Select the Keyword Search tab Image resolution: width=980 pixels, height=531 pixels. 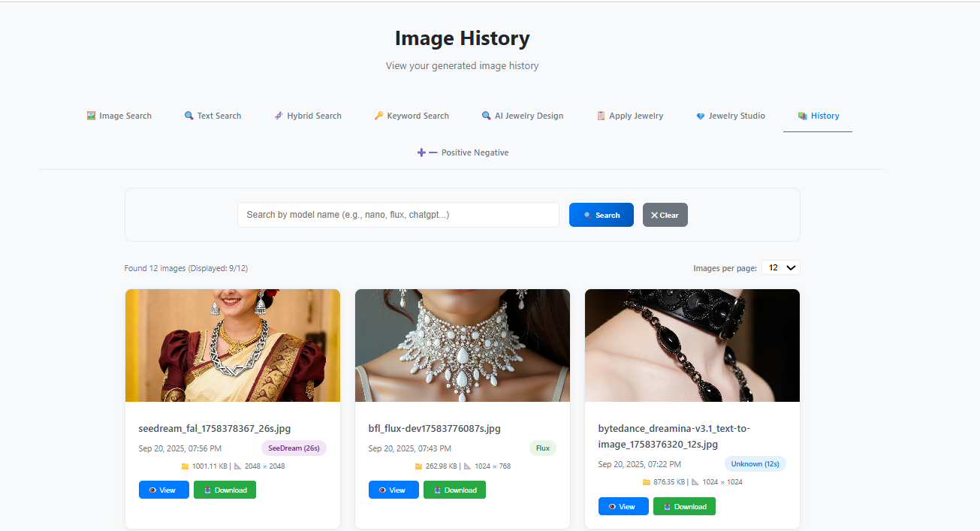(412, 115)
